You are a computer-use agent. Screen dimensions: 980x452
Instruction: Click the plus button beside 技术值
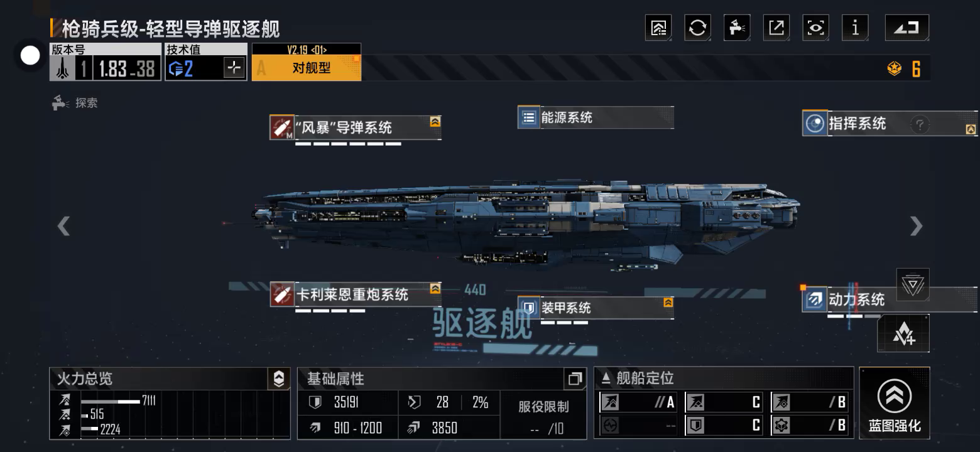tap(234, 68)
